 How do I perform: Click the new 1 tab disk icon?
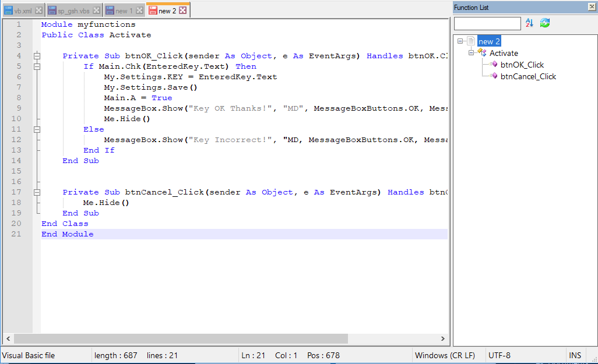click(x=110, y=10)
